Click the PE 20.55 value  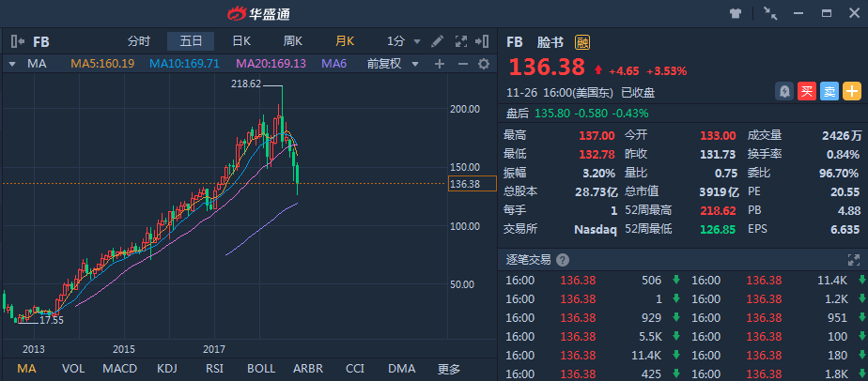click(x=845, y=191)
